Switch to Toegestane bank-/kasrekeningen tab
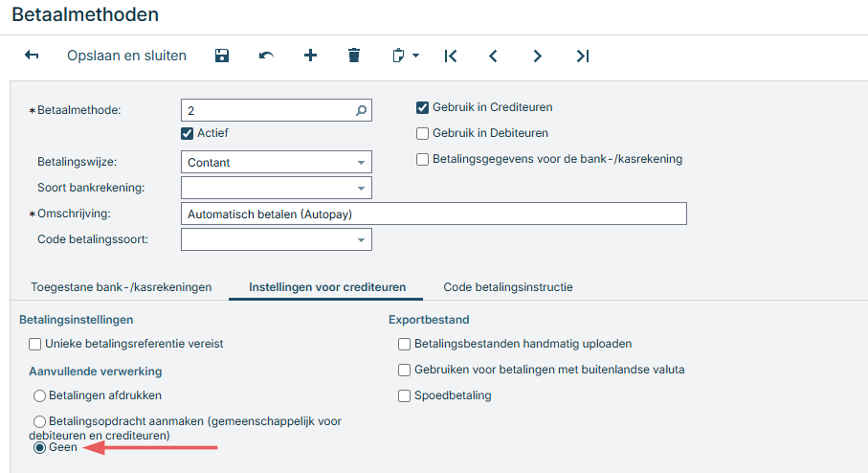Viewport: 868px width, 473px height. click(x=122, y=287)
